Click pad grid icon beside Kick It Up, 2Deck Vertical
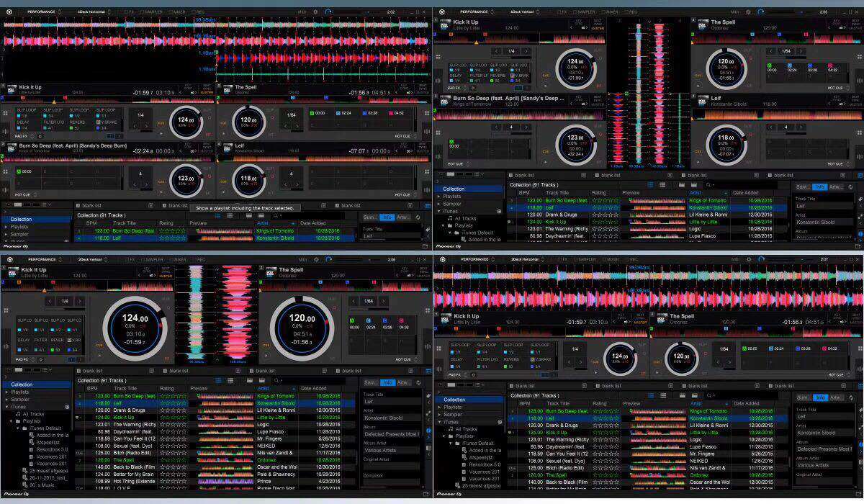Image resolution: width=864 pixels, height=504 pixels. pyautogui.click(x=6, y=310)
